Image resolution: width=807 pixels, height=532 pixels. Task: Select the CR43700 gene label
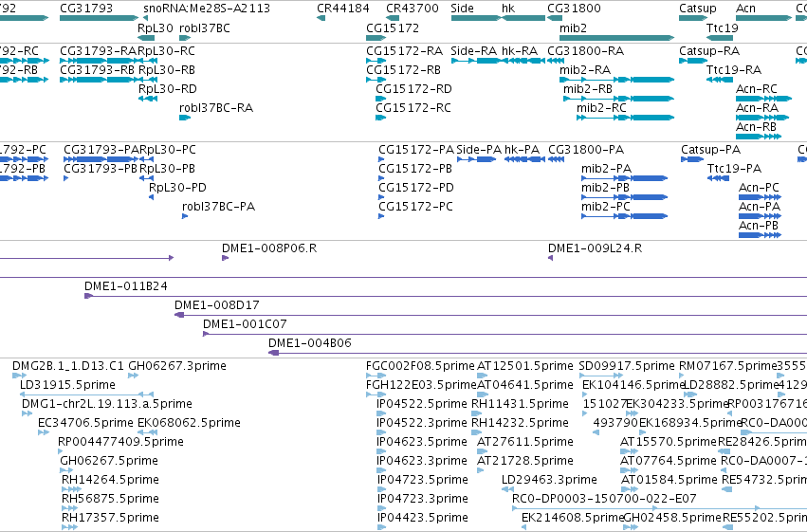[413, 9]
